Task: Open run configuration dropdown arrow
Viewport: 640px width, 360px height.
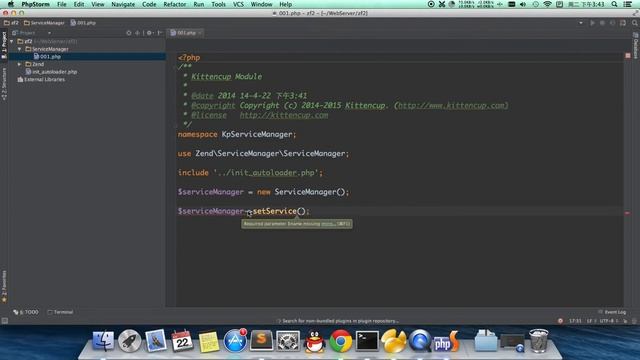Action: [581, 23]
